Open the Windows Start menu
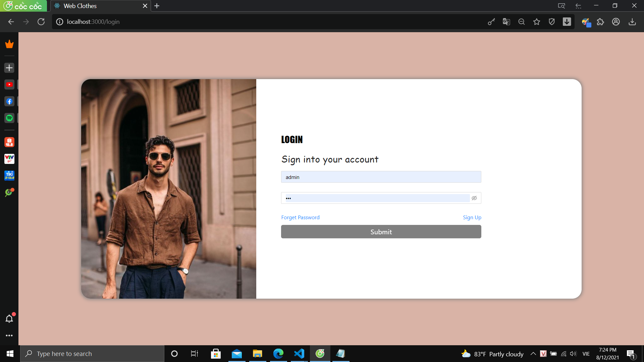 point(10,354)
